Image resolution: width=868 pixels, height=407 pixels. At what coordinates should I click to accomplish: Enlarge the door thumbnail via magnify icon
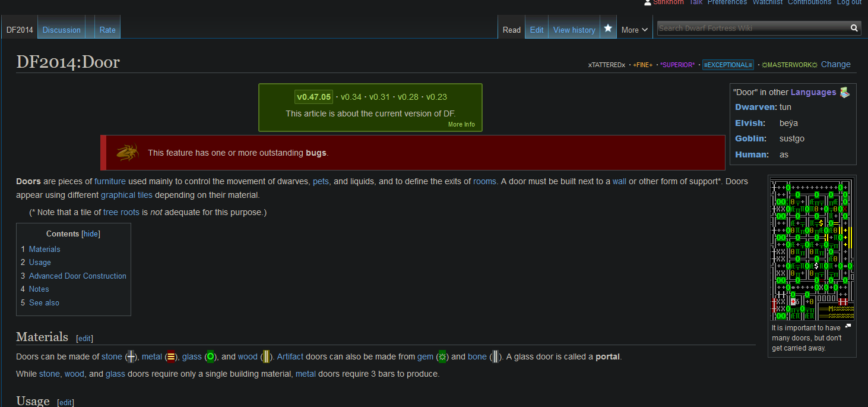[848, 326]
